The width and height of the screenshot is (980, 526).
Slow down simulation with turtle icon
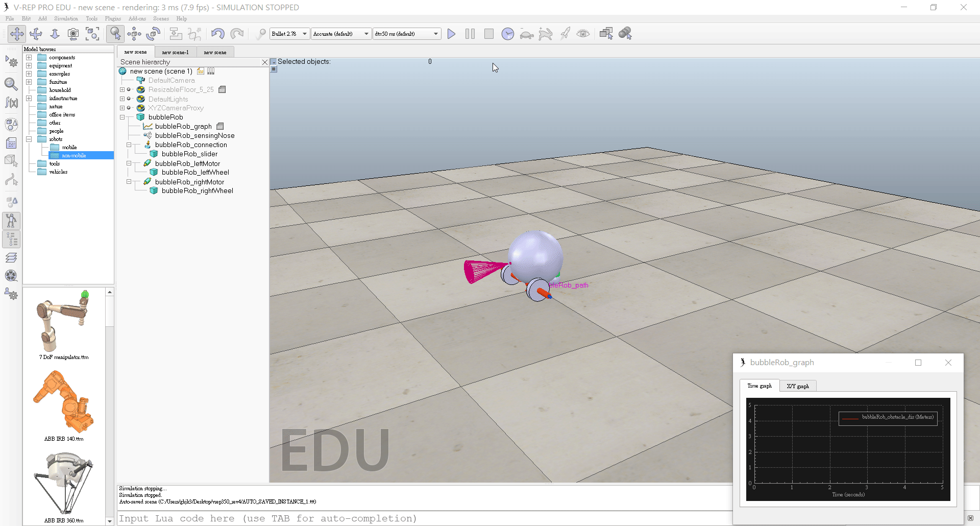click(527, 34)
